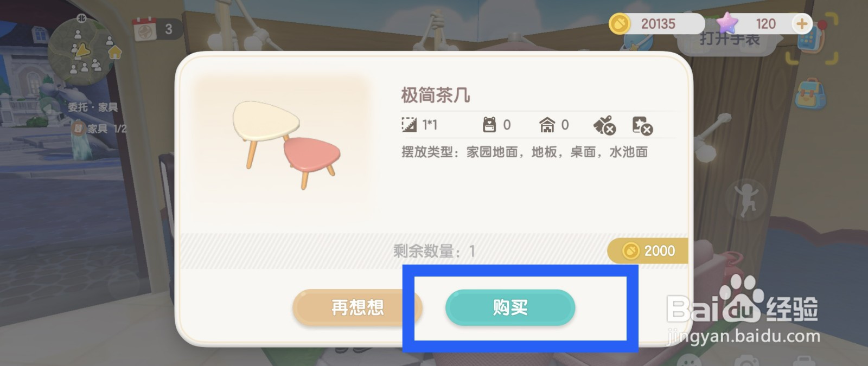Tap the storage backpack count icon
Viewport: 868px width, 366px height.
click(489, 125)
